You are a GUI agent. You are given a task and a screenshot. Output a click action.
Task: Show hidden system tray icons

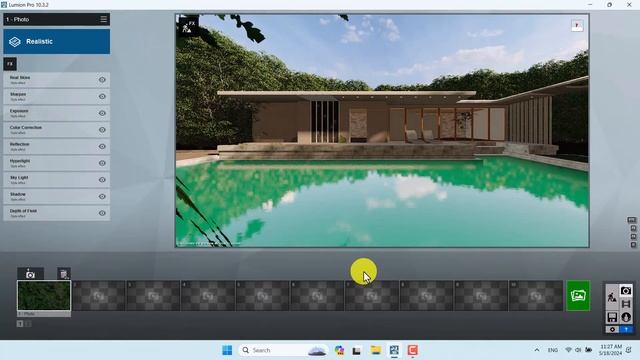[x=537, y=350]
